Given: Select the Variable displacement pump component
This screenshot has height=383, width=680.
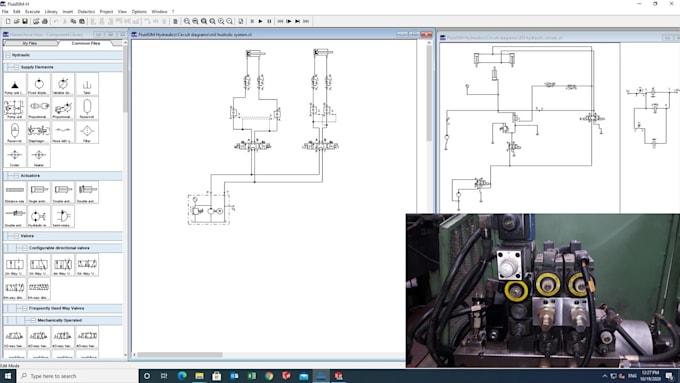Looking at the screenshot, I should 63,84.
